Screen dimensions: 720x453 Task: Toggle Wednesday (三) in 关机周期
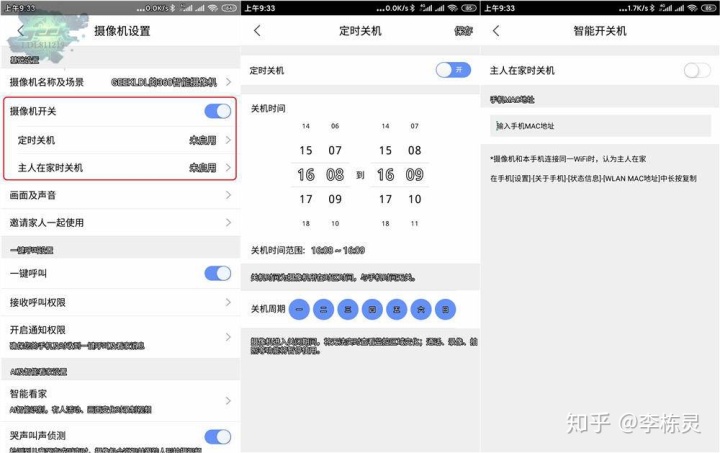[x=348, y=309]
